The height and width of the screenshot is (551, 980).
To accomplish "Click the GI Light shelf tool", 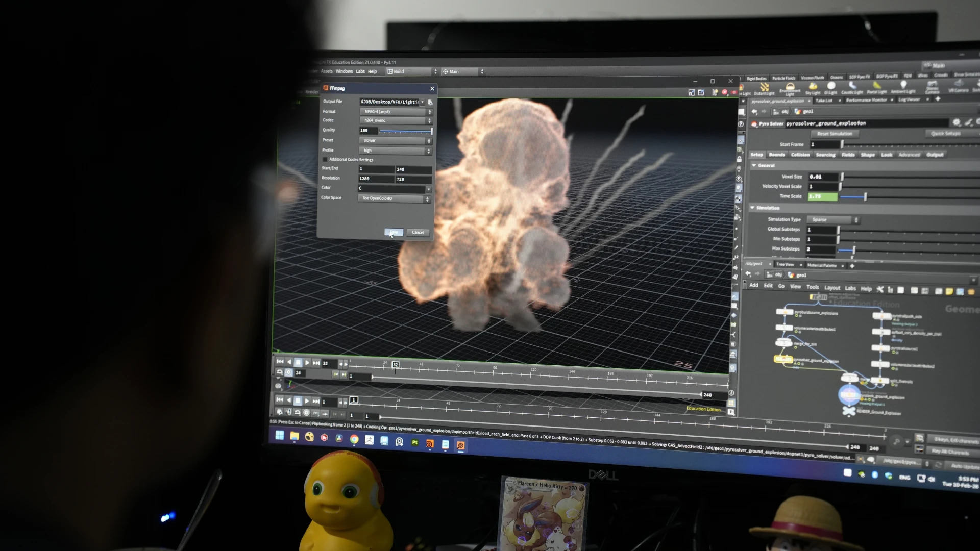I will pos(831,88).
